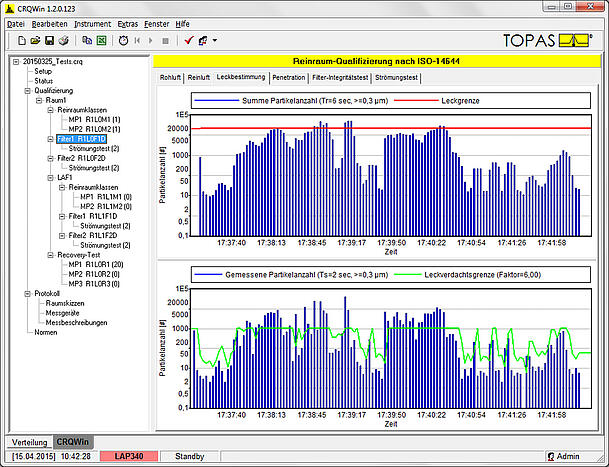Click the Open file folder icon

36,40
